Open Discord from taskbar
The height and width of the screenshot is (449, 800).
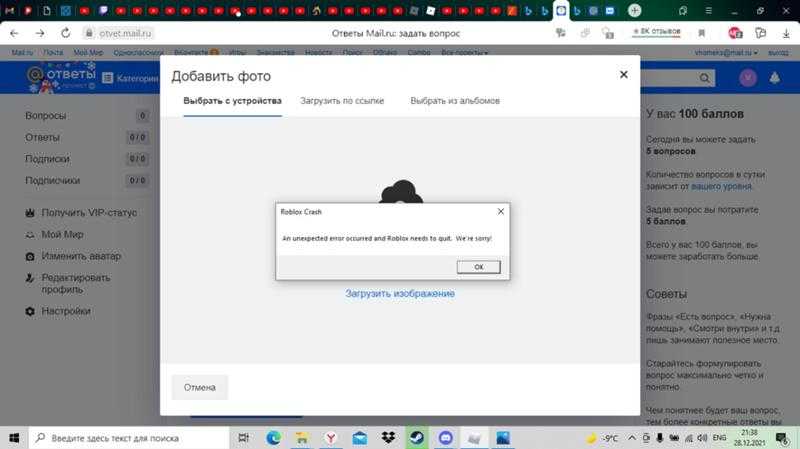click(x=445, y=438)
